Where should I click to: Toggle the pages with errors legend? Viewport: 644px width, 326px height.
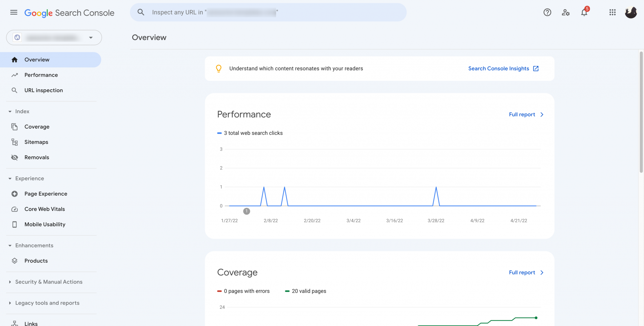[244, 291]
